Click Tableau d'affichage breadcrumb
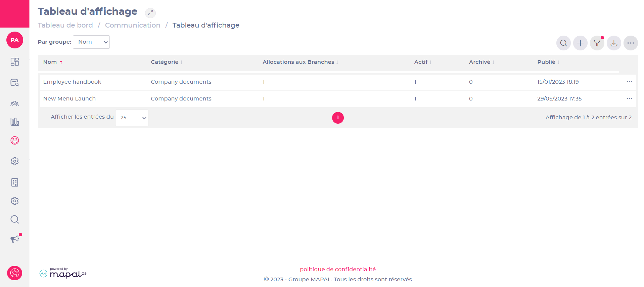 tap(206, 25)
